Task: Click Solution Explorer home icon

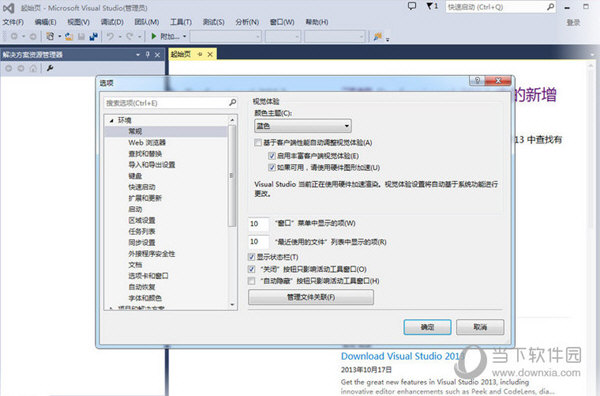Action: 33,68
